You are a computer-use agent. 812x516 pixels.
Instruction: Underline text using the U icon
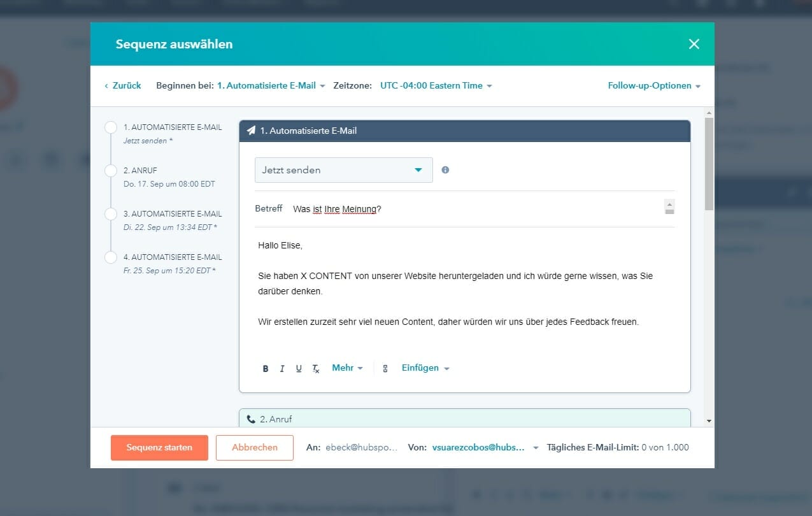pyautogui.click(x=299, y=368)
